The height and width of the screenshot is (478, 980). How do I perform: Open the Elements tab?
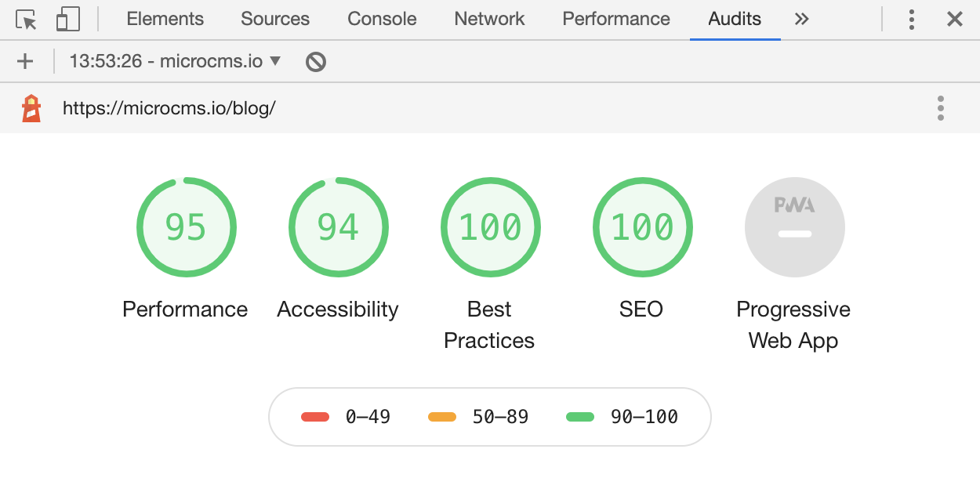165,20
